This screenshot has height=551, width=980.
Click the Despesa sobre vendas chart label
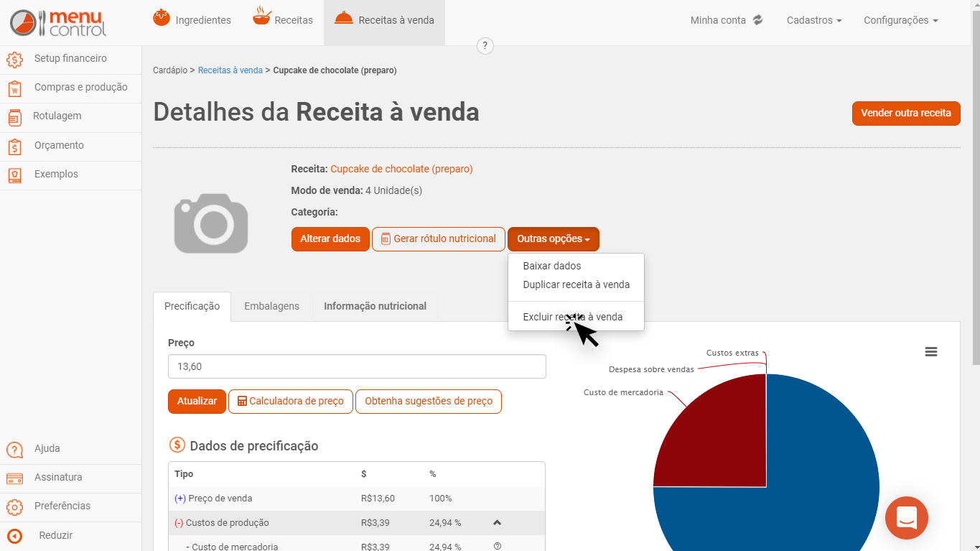(x=651, y=369)
